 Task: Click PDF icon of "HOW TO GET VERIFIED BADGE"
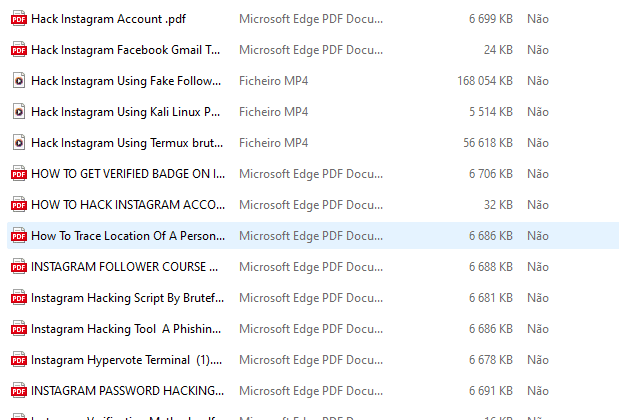click(18, 173)
